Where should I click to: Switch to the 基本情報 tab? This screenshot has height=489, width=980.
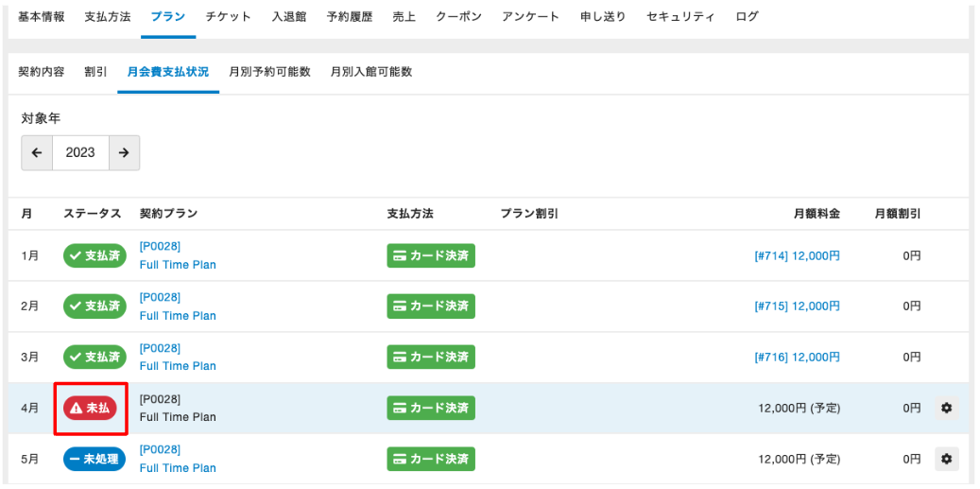(x=42, y=17)
